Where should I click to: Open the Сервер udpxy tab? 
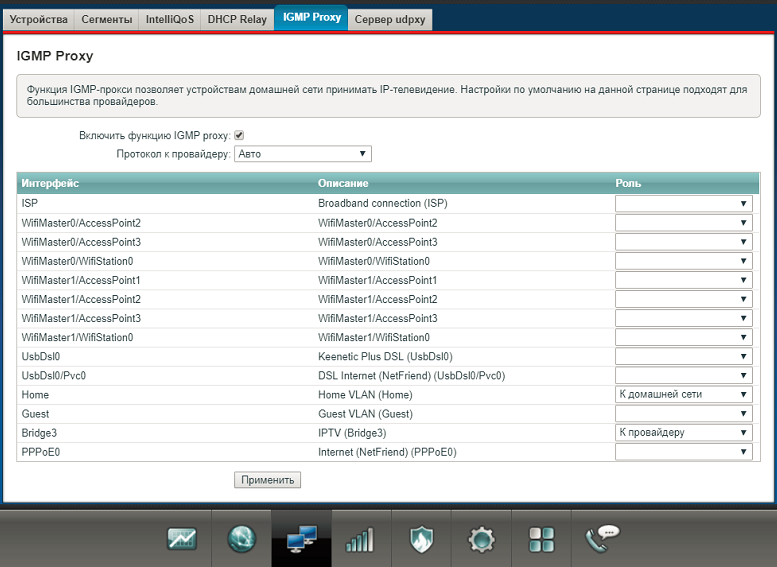tap(390, 19)
